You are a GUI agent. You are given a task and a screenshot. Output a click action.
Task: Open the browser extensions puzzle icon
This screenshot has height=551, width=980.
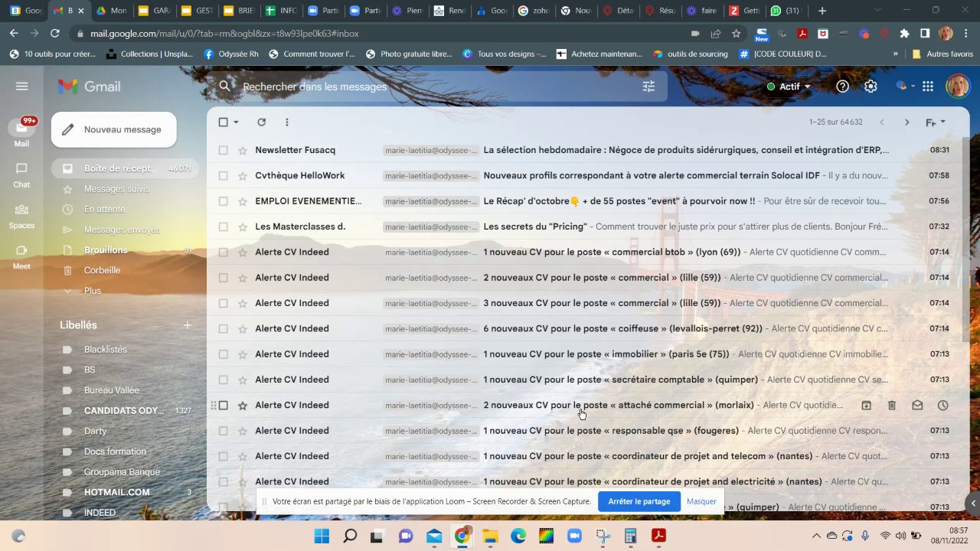(904, 34)
